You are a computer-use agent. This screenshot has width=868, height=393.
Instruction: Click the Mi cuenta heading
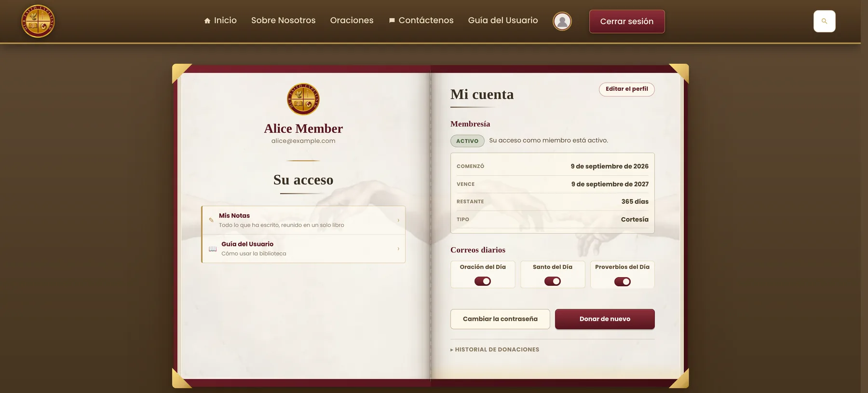pos(482,94)
